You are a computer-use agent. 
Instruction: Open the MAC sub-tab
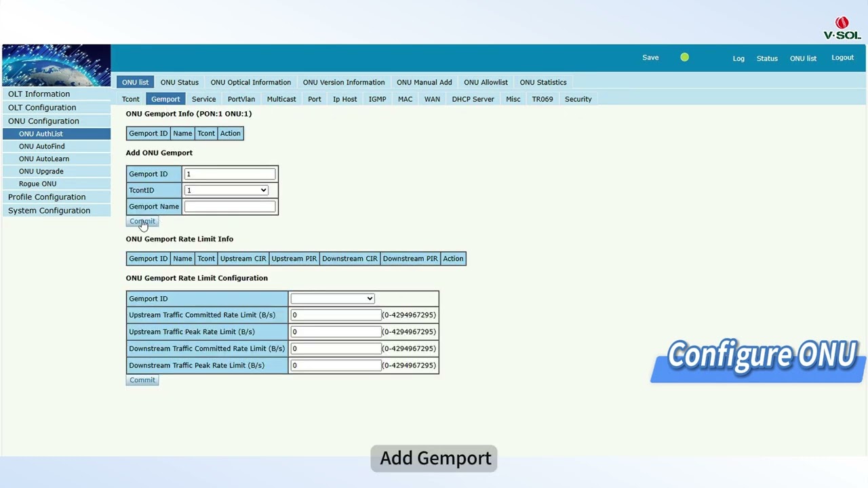(405, 99)
